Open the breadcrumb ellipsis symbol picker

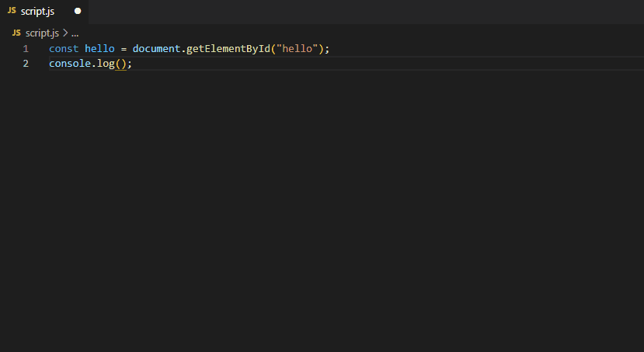(x=75, y=33)
